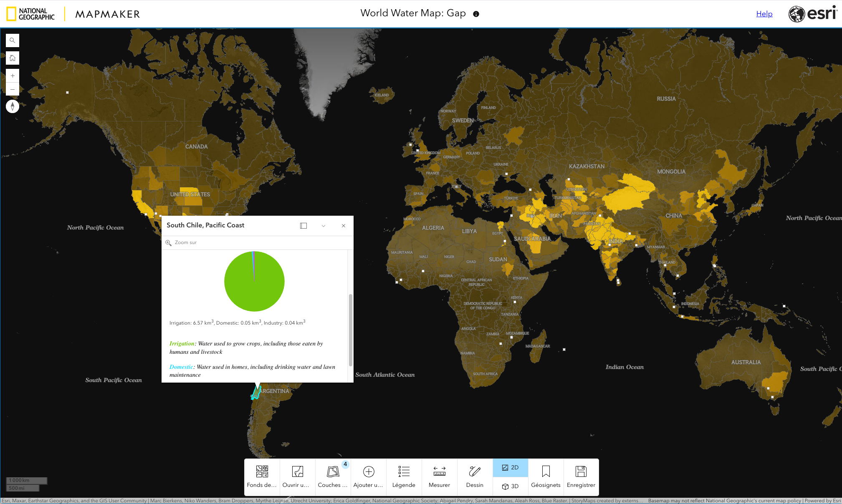
Task: Collapse the popup using the chevron
Action: click(x=324, y=226)
